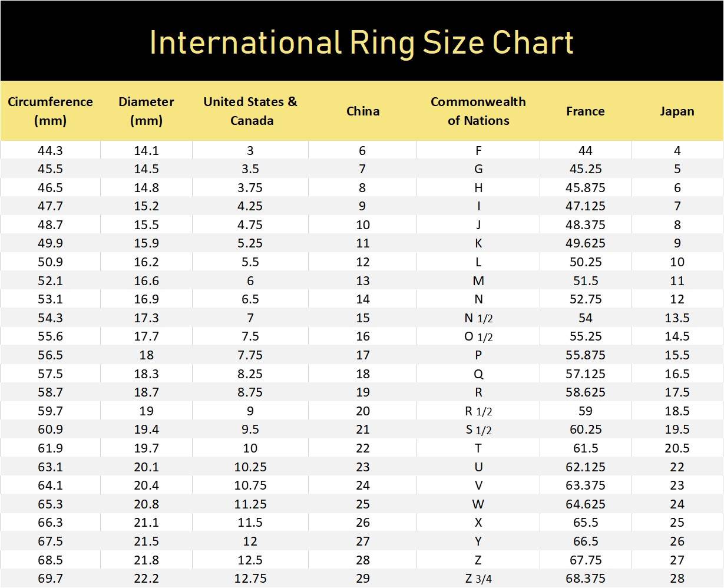Select the United States & Canada header
Viewport: 724px width, 588px height.
[x=250, y=111]
